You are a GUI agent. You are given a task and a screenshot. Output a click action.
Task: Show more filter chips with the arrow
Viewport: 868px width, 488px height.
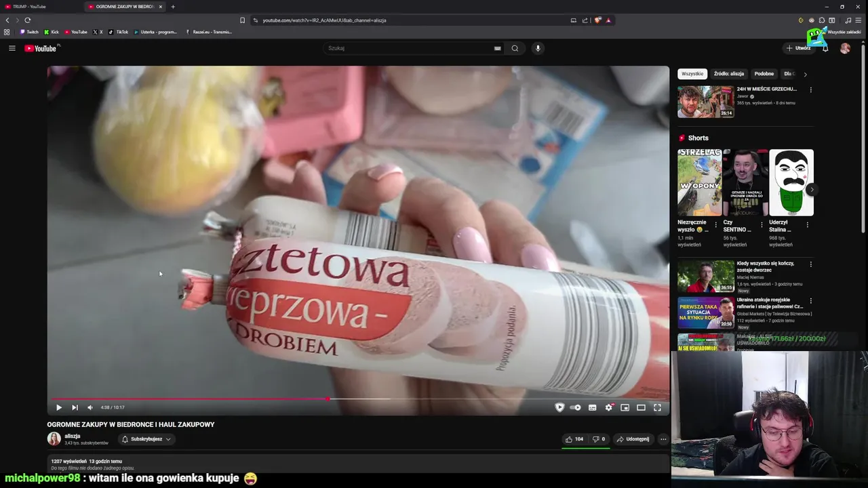(805, 74)
